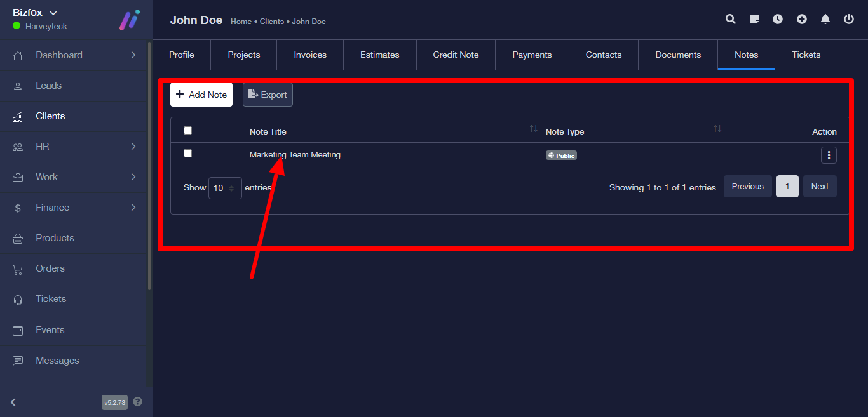Click the power logout icon
The height and width of the screenshot is (417, 868).
point(849,20)
